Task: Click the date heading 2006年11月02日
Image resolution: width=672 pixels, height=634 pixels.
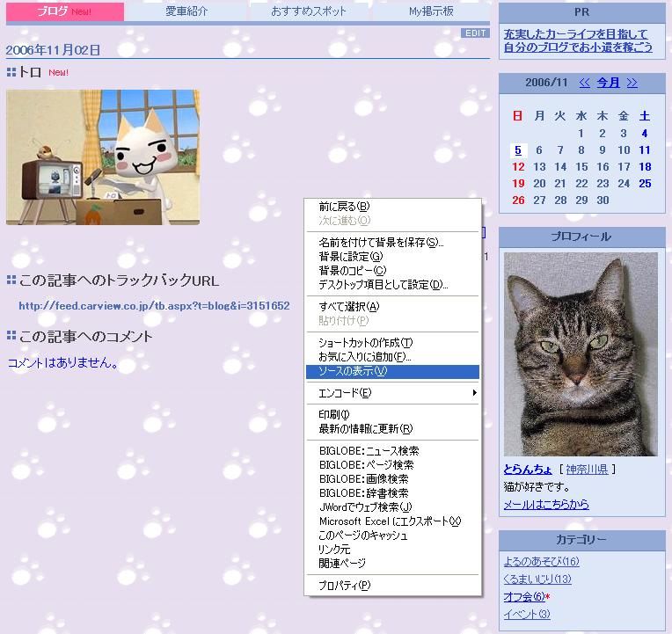Action: click(53, 50)
